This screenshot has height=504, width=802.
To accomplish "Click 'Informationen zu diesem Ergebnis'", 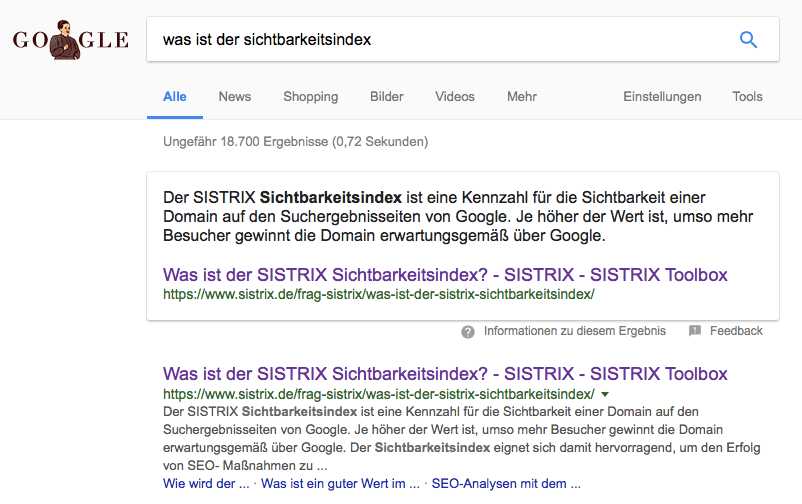I will (x=575, y=331).
